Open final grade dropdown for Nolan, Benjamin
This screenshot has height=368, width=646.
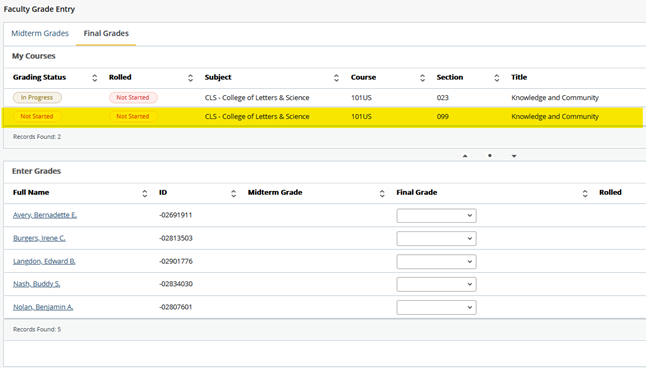click(x=436, y=307)
